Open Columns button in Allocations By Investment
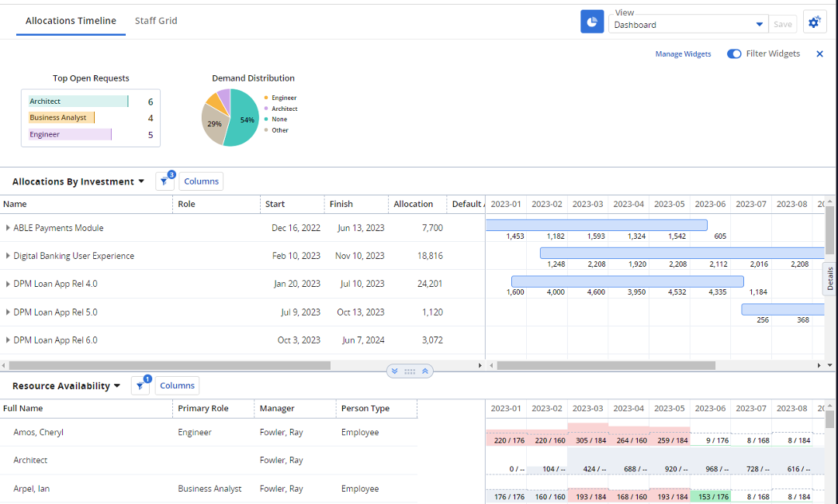 201,181
